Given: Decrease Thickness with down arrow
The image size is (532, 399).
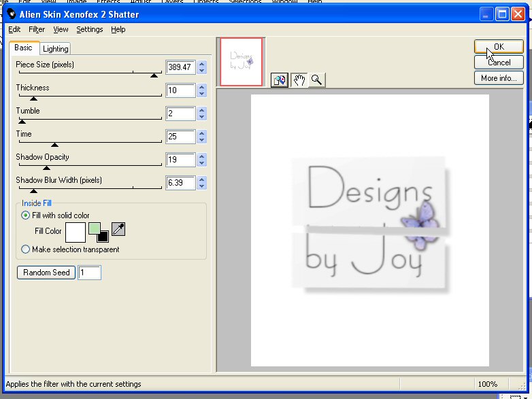Looking at the screenshot, I should (x=202, y=94).
